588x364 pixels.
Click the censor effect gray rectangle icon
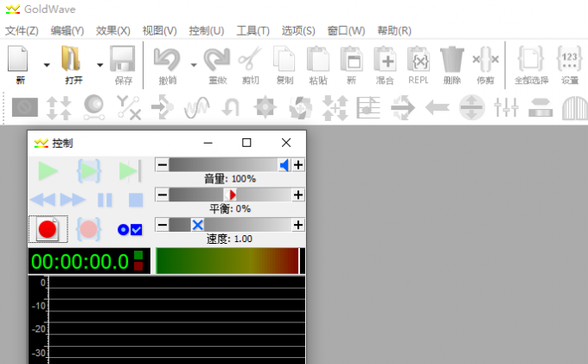point(25,107)
